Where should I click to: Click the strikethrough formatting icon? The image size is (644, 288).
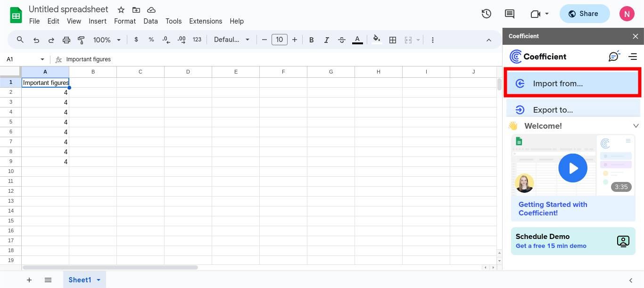342,40
